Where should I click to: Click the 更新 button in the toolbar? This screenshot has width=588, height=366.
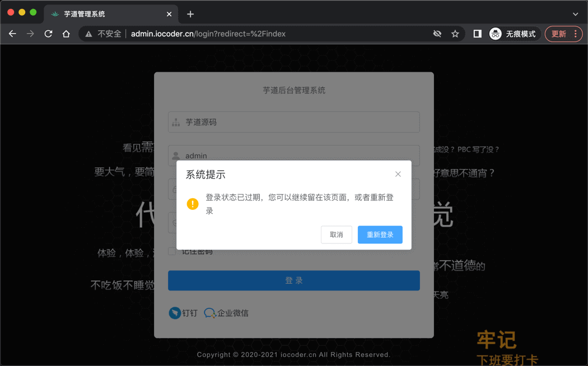558,34
